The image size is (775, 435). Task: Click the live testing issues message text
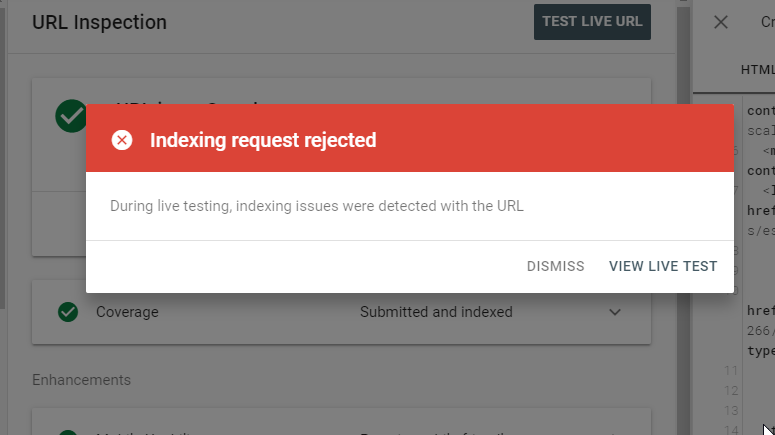pyautogui.click(x=317, y=206)
